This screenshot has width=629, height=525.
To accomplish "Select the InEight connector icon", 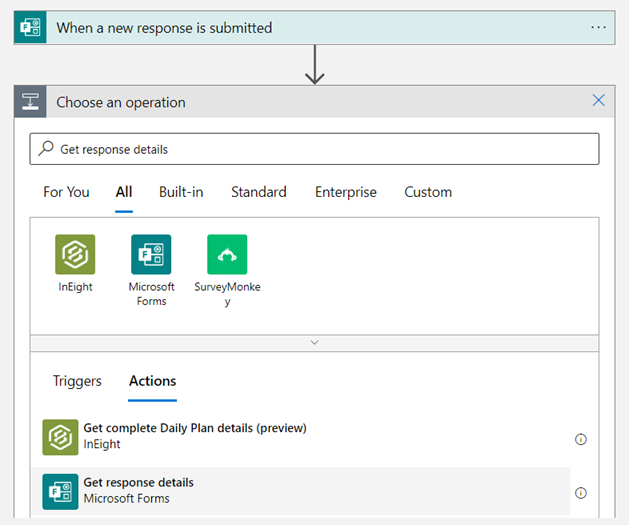I will (75, 255).
